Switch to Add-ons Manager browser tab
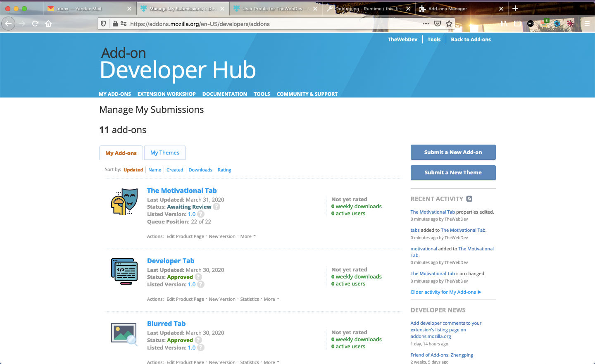Viewport: 595px width, 364px height. point(461,9)
